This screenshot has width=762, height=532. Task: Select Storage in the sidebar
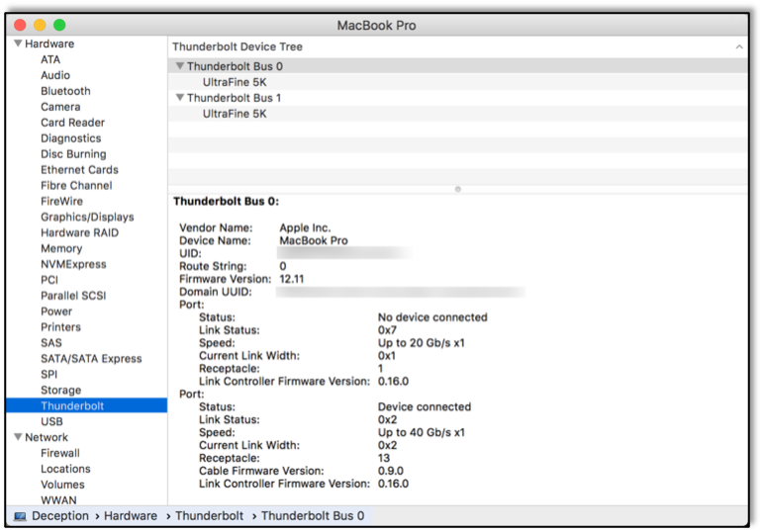(x=61, y=391)
